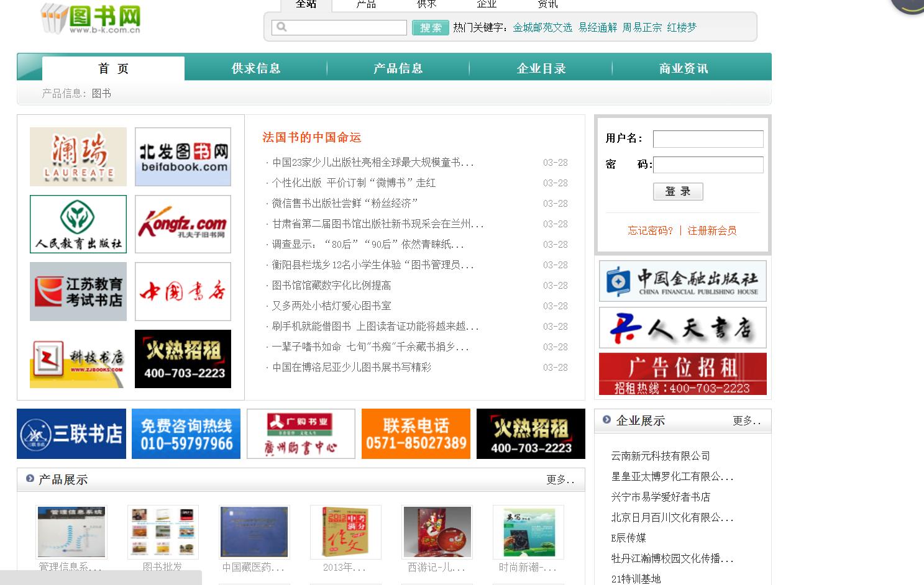The height and width of the screenshot is (585, 924).
Task: Open the 商业资讯 navigation tab
Action: (684, 68)
